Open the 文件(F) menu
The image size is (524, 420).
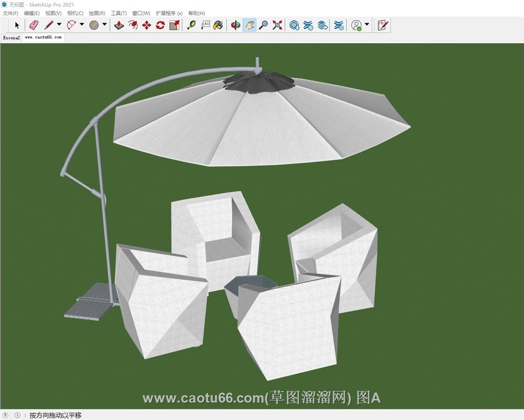click(11, 13)
